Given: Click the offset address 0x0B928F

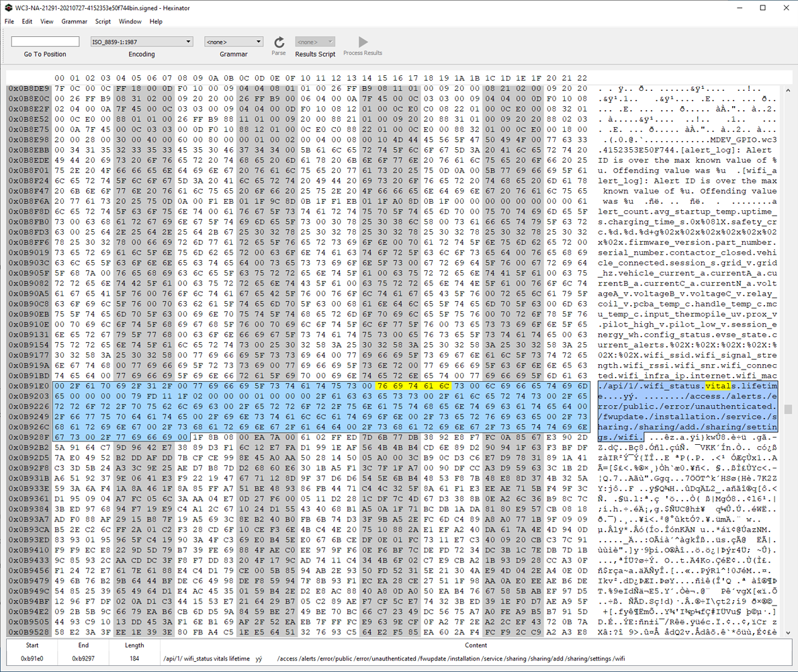Looking at the screenshot, I should (28, 437).
